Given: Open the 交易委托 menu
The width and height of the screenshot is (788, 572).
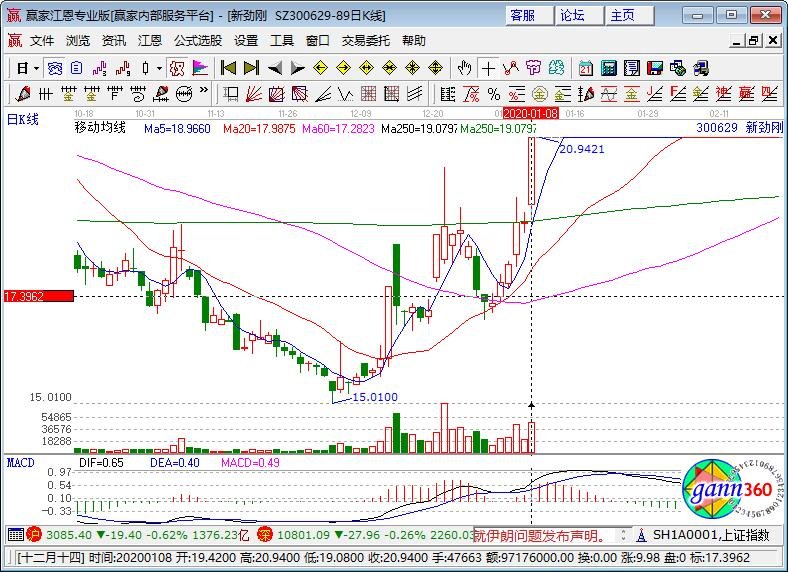Looking at the screenshot, I should coord(366,41).
